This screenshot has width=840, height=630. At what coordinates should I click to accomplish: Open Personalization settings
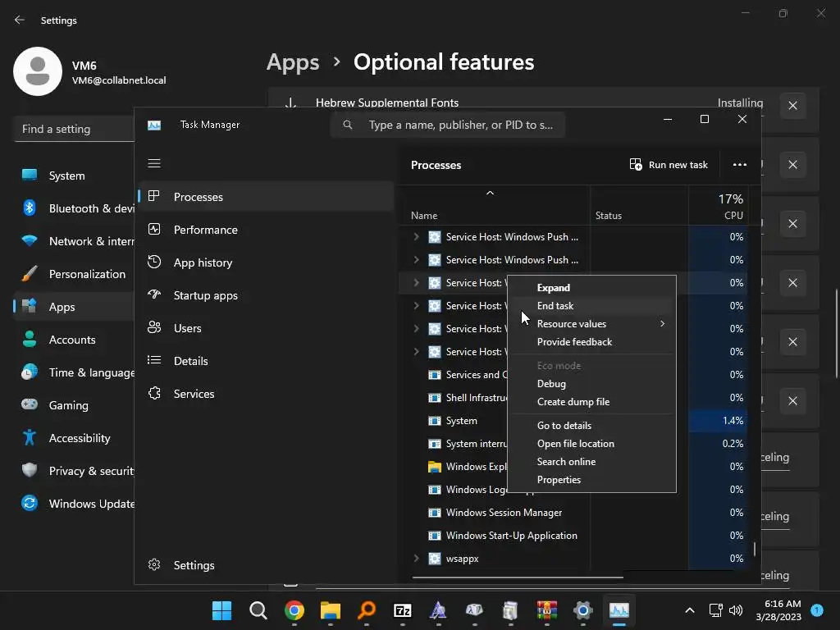pyautogui.click(x=74, y=274)
